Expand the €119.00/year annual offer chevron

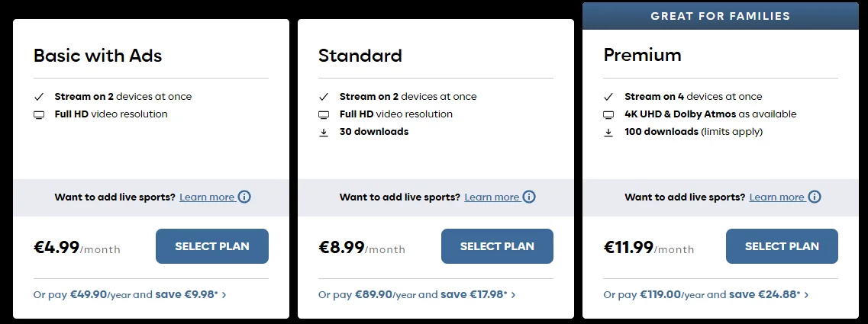806,294
